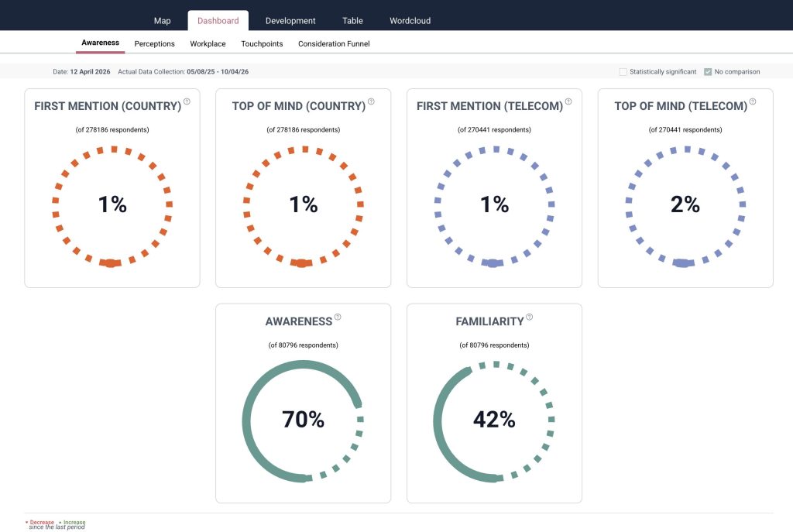
Task: Open the Development tab
Action: 290,21
